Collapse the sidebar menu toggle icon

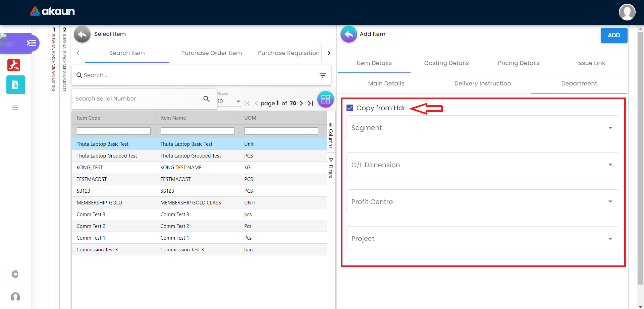pos(31,43)
